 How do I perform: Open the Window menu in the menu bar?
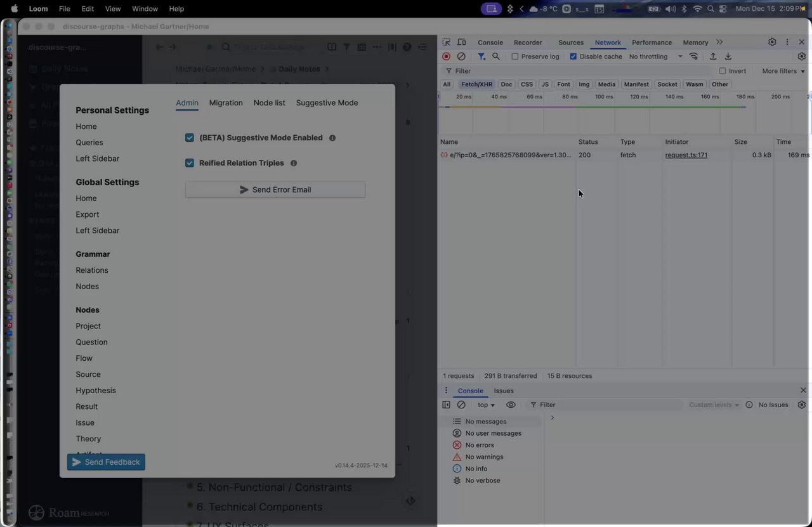[145, 9]
